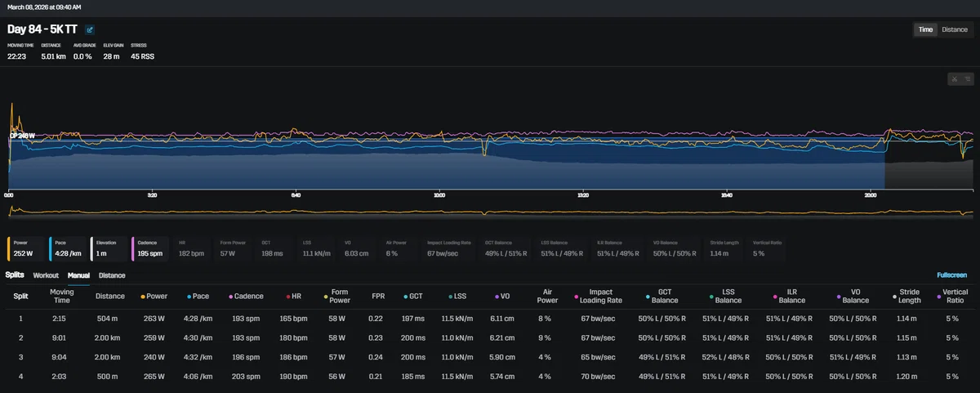This screenshot has height=393, width=980.
Task: Click the FPR column header
Action: click(x=380, y=296)
